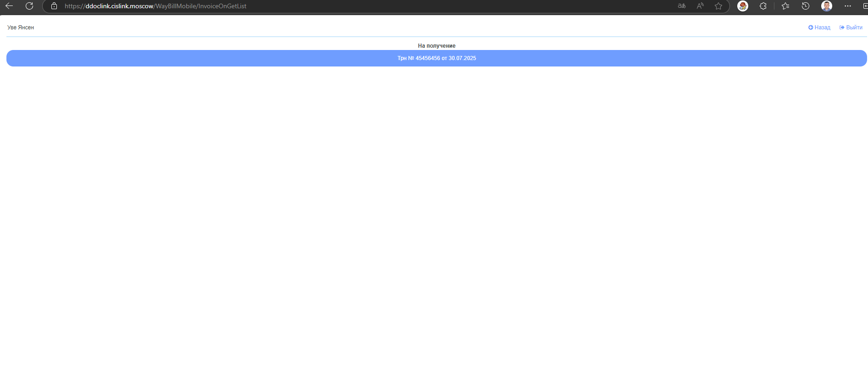
Task: View site info via the lock icon
Action: tap(54, 6)
